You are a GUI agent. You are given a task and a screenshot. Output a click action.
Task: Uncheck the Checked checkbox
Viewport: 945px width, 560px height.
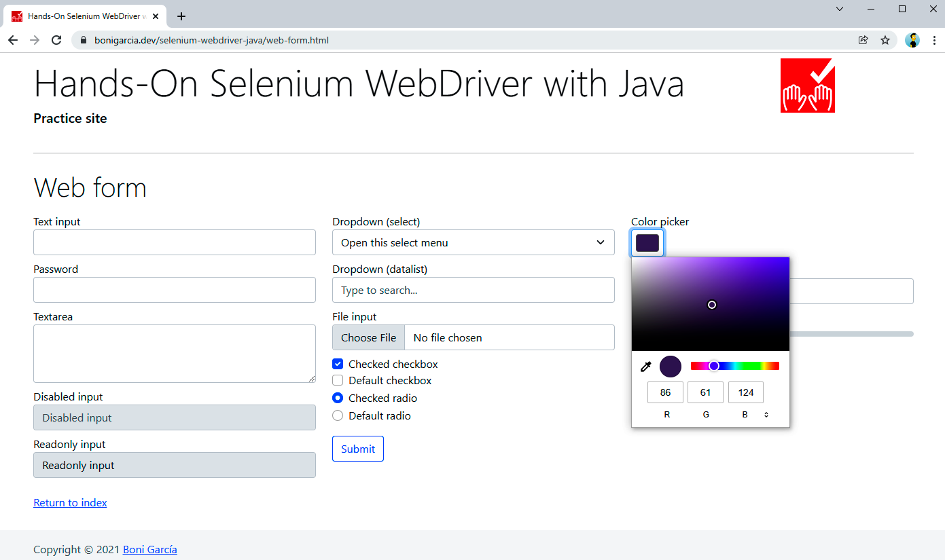(x=338, y=365)
